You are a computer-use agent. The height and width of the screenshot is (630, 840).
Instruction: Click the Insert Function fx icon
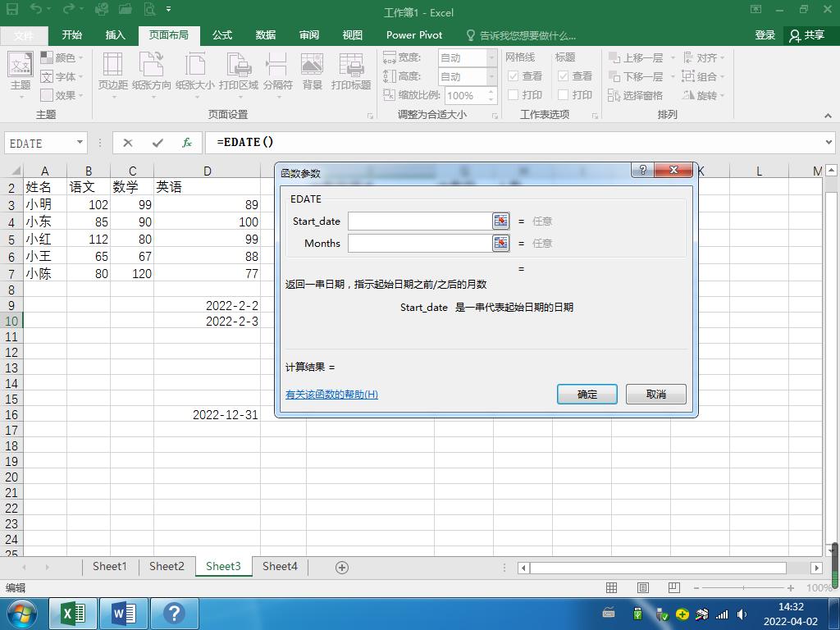coord(187,143)
